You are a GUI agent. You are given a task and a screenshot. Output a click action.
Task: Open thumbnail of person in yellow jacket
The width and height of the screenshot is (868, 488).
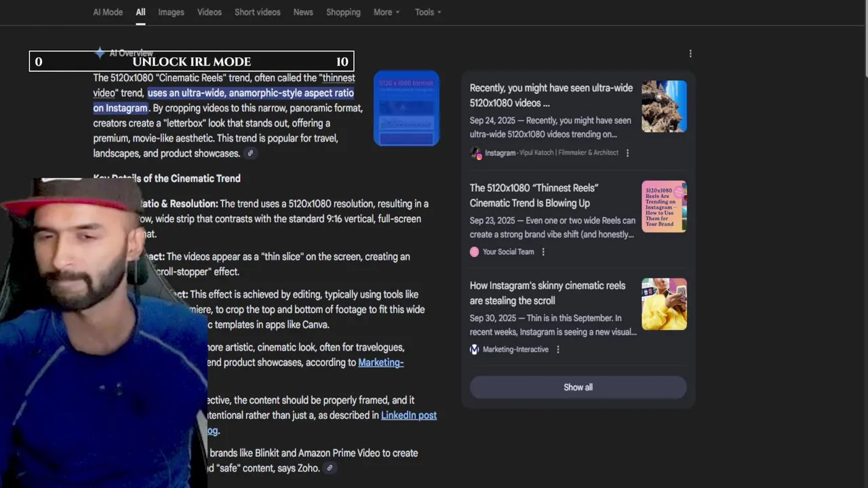click(664, 304)
